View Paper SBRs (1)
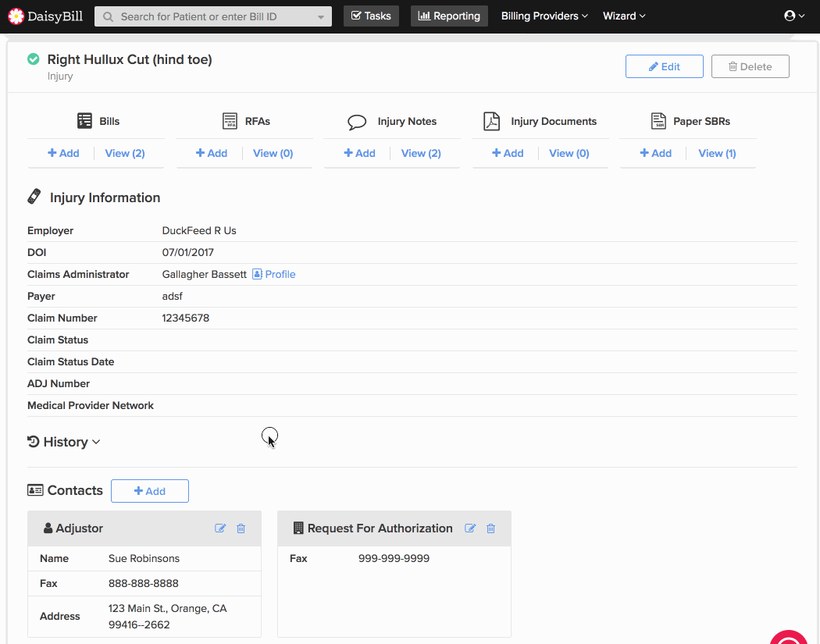The image size is (820, 644). point(717,153)
